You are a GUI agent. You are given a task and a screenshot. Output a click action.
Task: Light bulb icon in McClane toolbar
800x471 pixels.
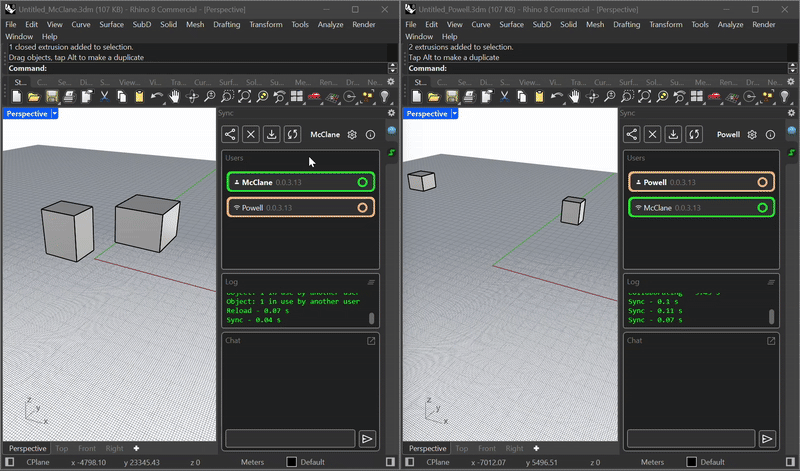coord(385,96)
